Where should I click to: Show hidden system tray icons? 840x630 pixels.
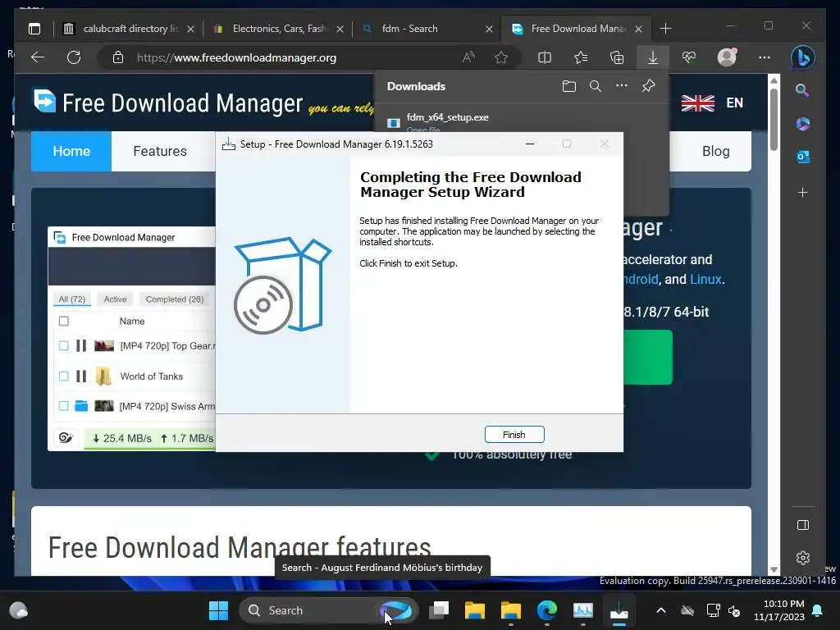(x=661, y=610)
